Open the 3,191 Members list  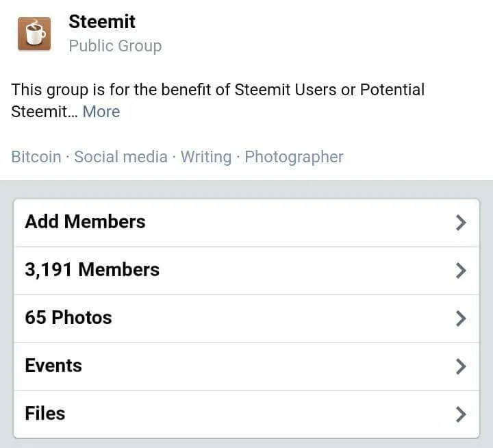[246, 271]
